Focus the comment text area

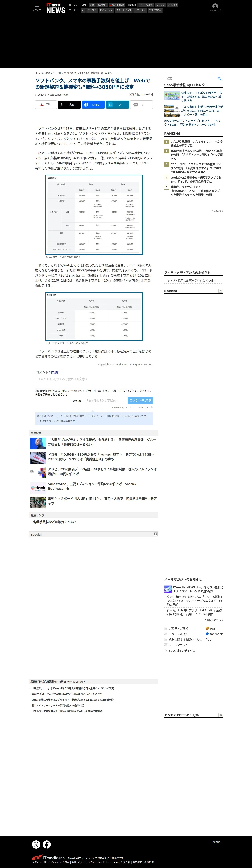click(94, 382)
